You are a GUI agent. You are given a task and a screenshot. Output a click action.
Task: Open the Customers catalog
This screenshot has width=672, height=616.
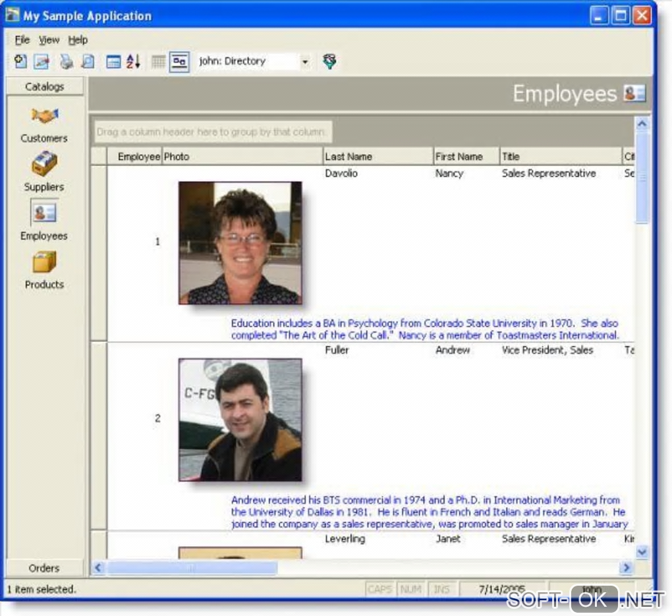click(x=44, y=125)
